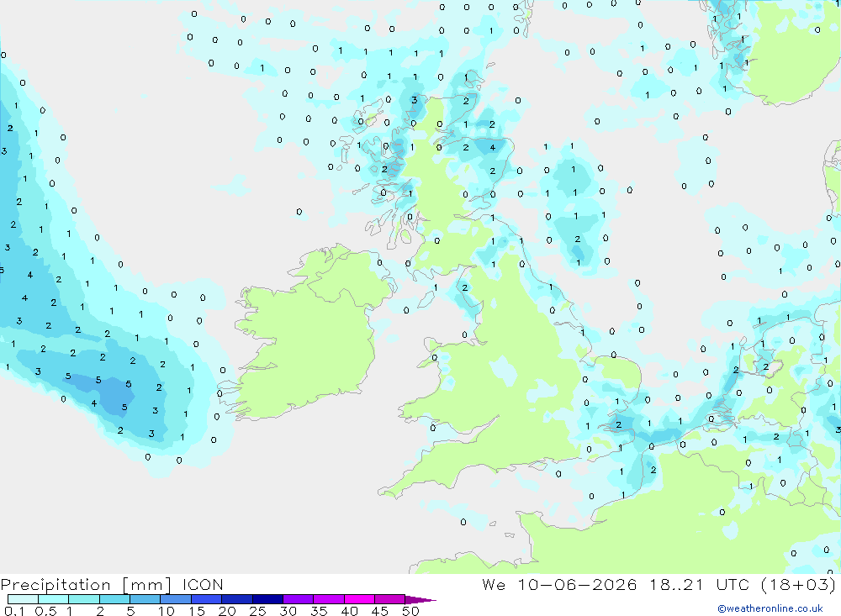Click the 2–5 mm legend swatch
This screenshot has width=841, height=616.
point(114,599)
